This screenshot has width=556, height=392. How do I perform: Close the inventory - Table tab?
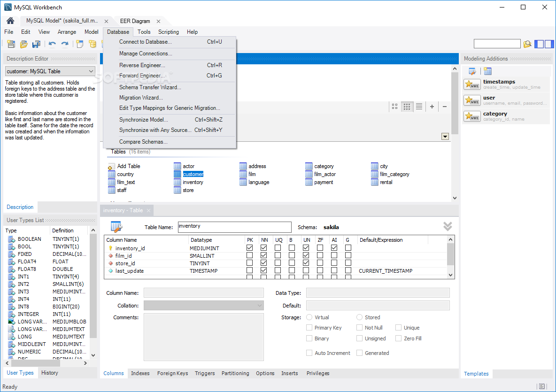[148, 210]
